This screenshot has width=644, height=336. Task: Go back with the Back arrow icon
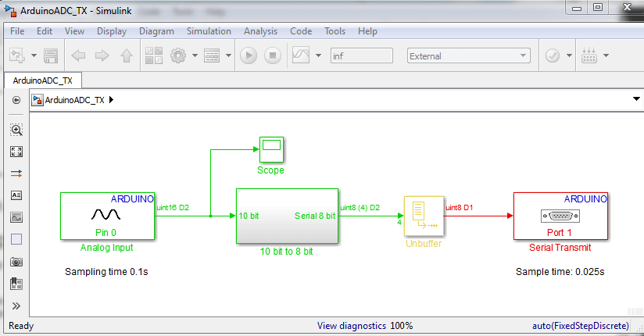[78, 55]
